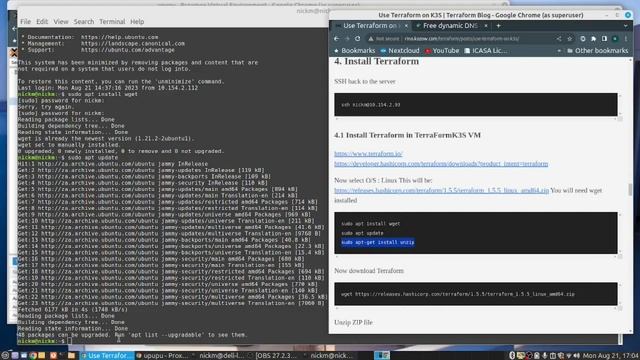Close the Use Terraform tab
Viewport: 640px width, 360px height.
pyautogui.click(x=406, y=26)
